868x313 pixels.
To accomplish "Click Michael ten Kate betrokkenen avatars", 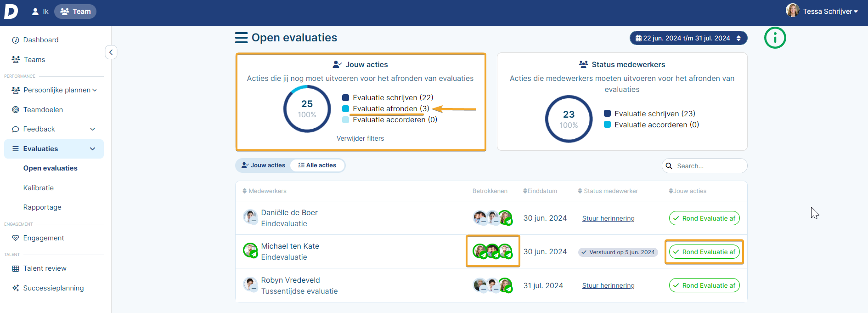I will pyautogui.click(x=493, y=251).
